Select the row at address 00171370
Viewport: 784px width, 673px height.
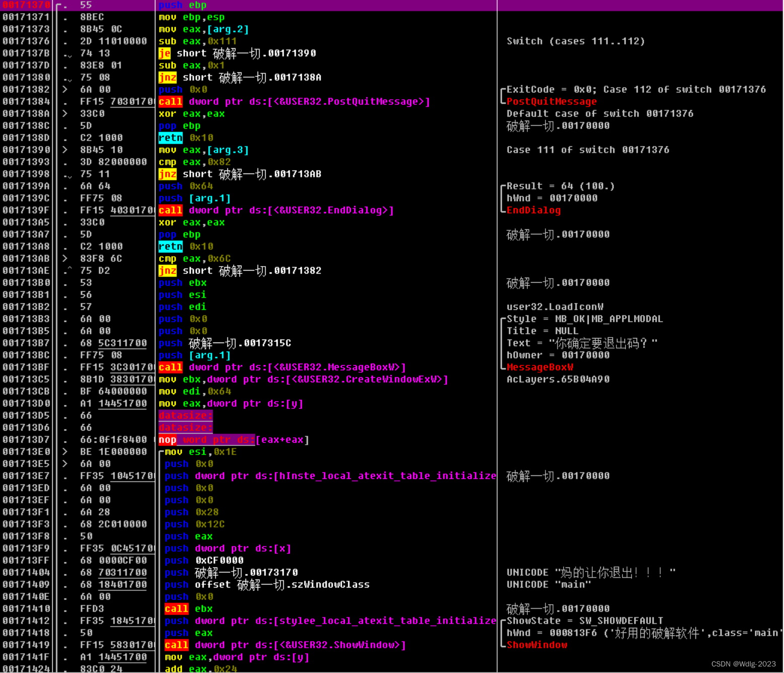pyautogui.click(x=391, y=5)
